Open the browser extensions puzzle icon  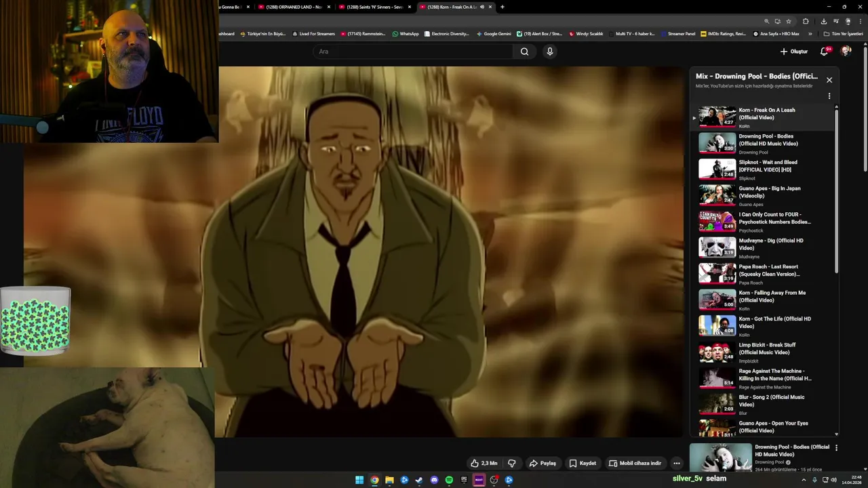point(806,21)
